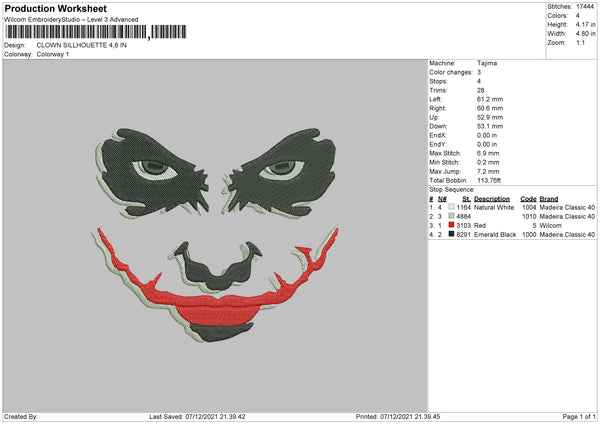Click the thread code 1010
600x424 pixels.
(x=529, y=217)
